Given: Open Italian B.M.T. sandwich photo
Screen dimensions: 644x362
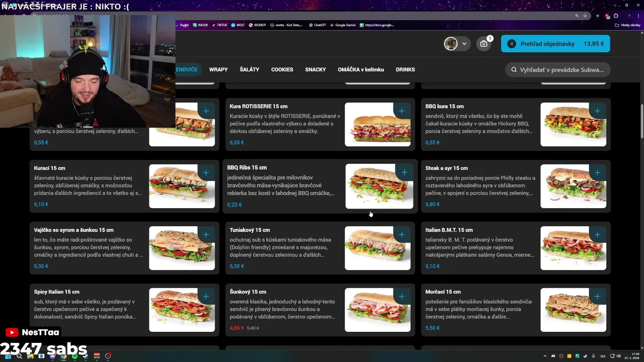Looking at the screenshot, I should pos(573,248).
